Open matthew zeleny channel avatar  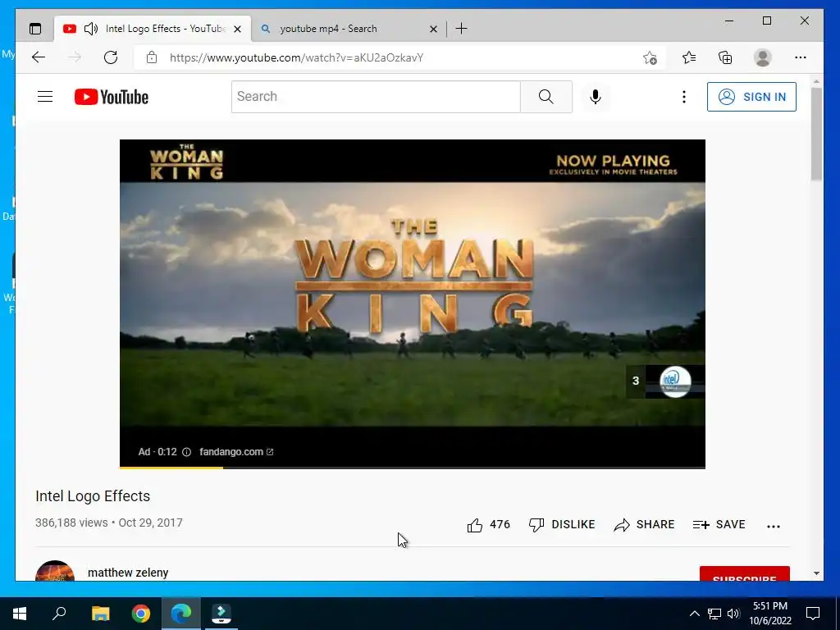point(55,571)
